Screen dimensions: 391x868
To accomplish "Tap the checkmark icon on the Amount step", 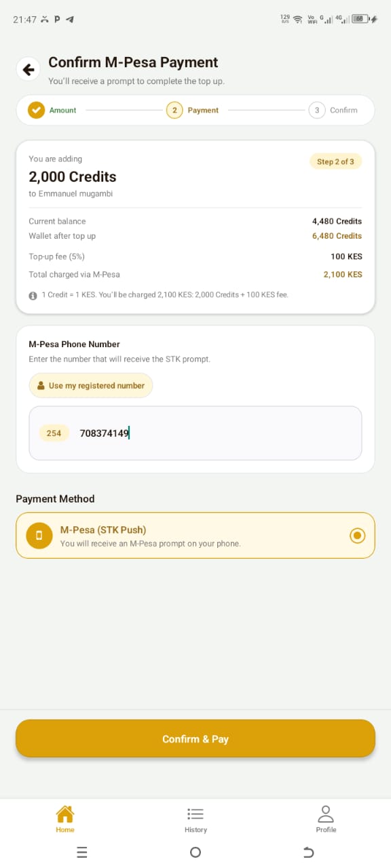I will point(36,109).
